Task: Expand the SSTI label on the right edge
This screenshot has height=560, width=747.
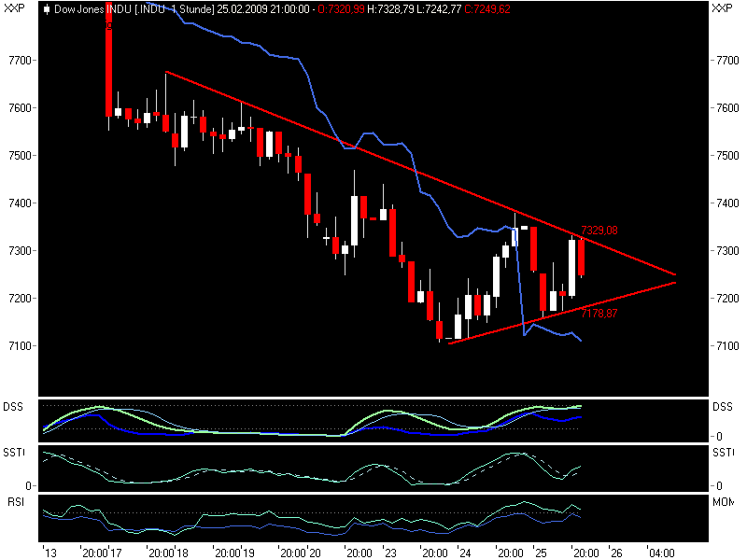Action: (722, 454)
